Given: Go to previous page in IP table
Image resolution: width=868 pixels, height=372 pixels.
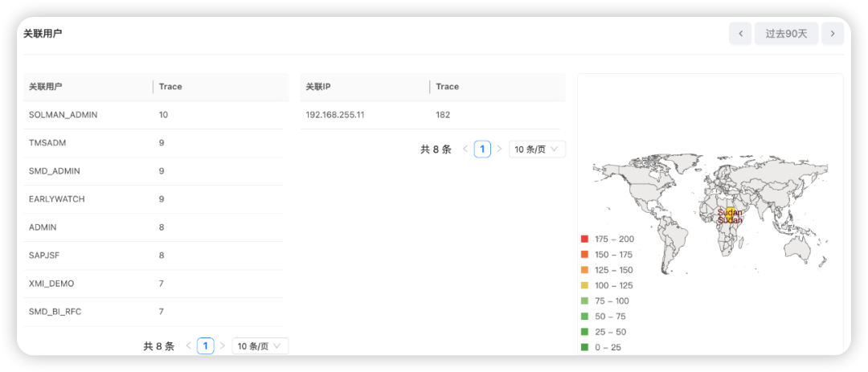Looking at the screenshot, I should tap(465, 149).
